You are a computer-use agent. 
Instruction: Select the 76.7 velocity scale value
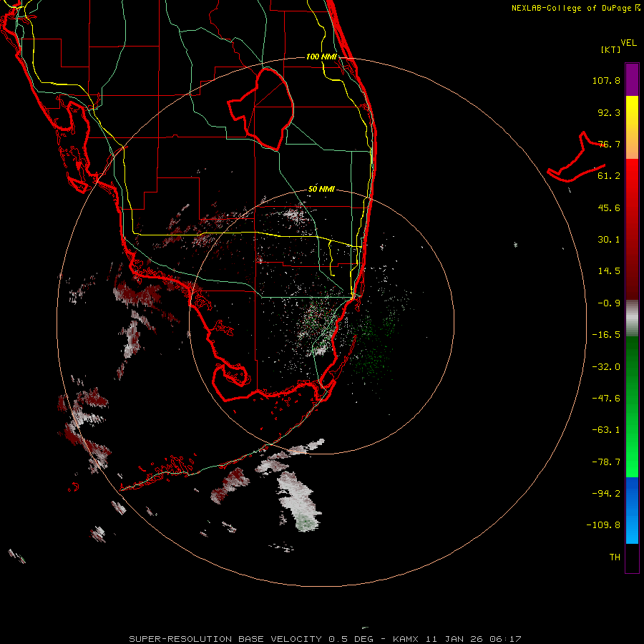[609, 144]
